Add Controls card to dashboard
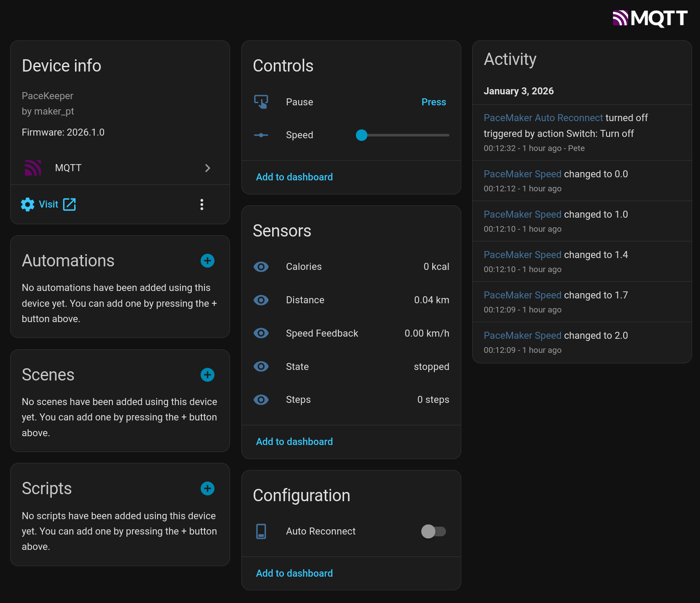700x603 pixels. pos(294,177)
